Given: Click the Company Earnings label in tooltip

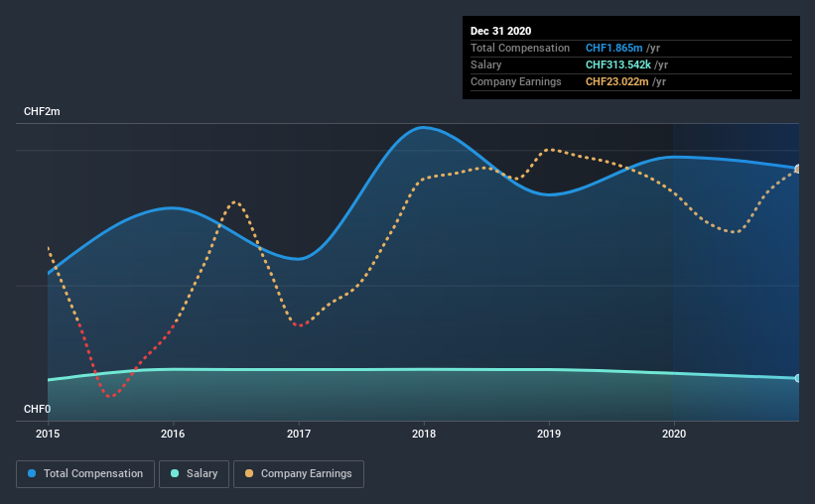Looking at the screenshot, I should pyautogui.click(x=515, y=81).
